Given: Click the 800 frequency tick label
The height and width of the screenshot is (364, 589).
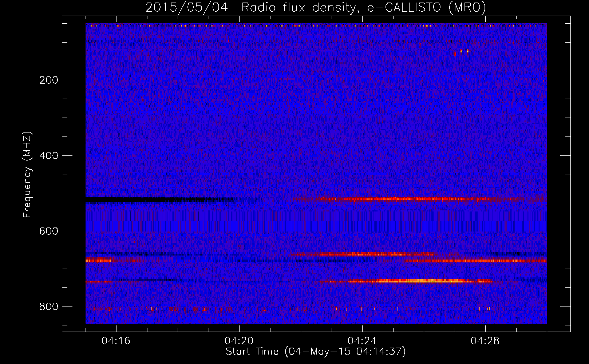Looking at the screenshot, I should [x=48, y=307].
